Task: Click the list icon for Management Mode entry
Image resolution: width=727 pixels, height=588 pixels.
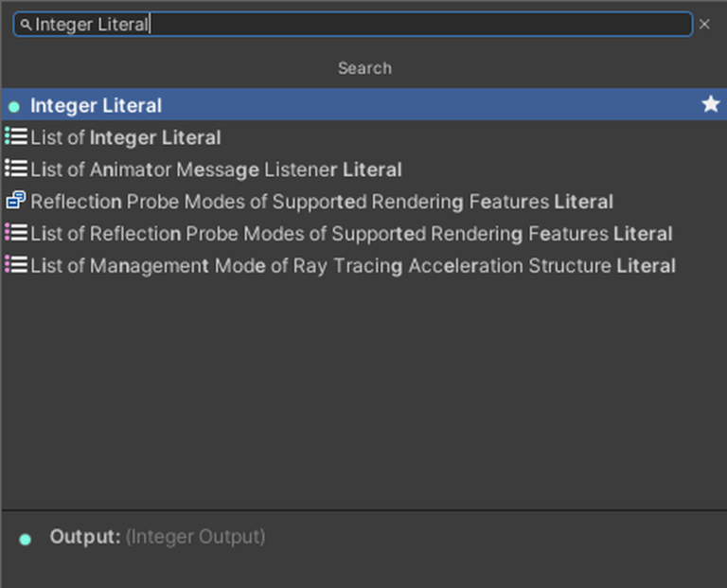Action: tap(15, 265)
